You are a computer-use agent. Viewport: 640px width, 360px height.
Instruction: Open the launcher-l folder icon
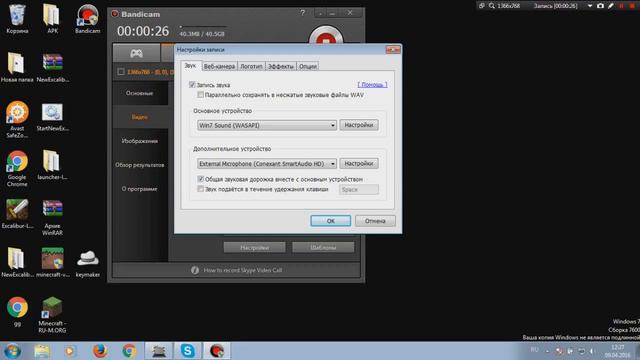click(x=52, y=165)
